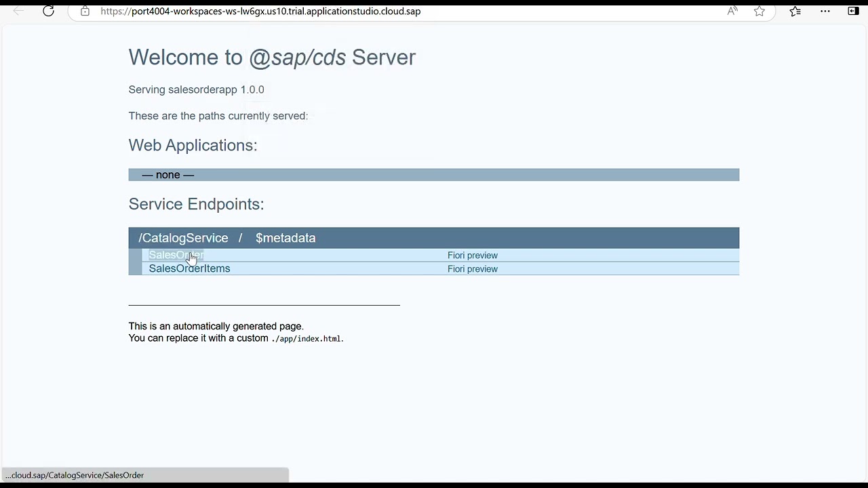This screenshot has height=488, width=868.
Task: Open the browser three-dot settings menu
Action: 825,11
